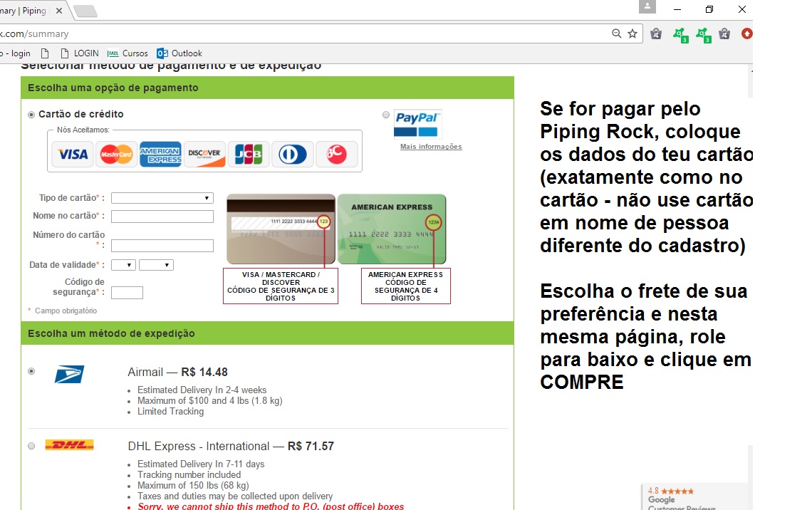Click the first green extension icon

(680, 35)
